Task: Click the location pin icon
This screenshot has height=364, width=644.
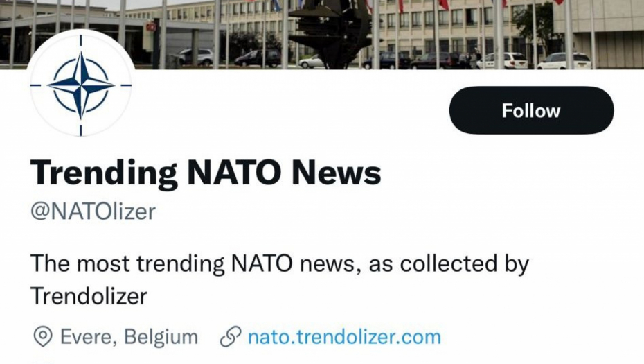Action: point(43,337)
